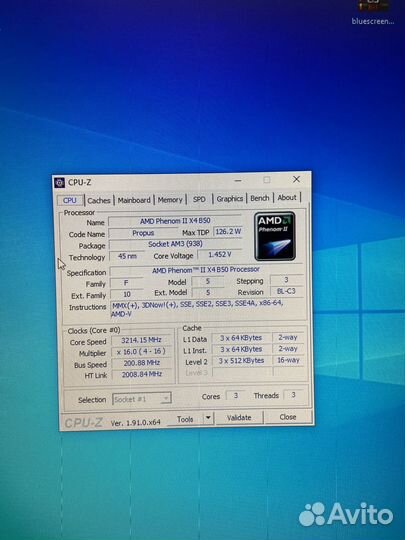
Task: Open the Graphics tab
Action: pyautogui.click(x=230, y=199)
